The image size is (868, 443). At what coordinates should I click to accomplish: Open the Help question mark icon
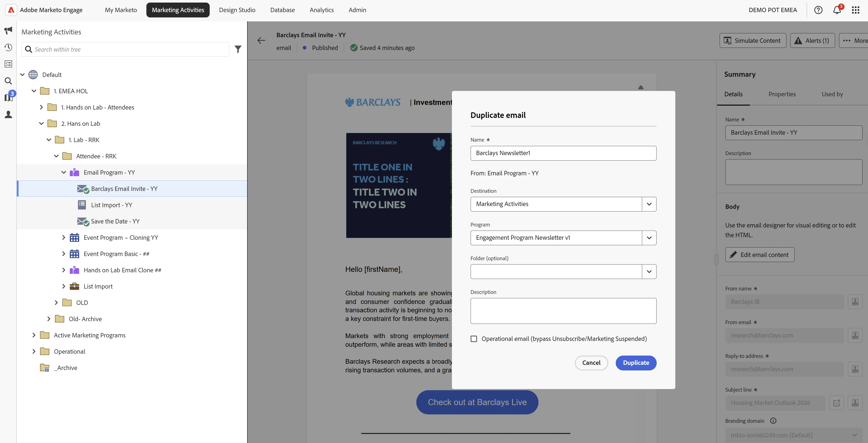coord(818,10)
